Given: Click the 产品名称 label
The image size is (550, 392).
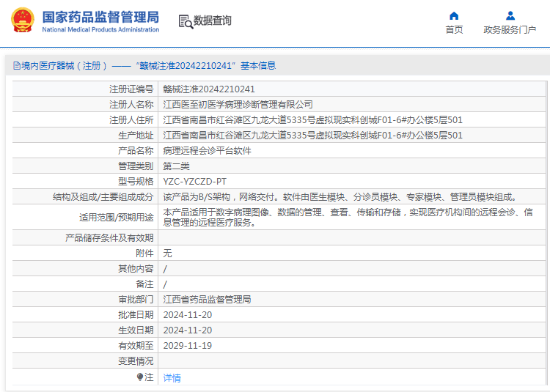Looking at the screenshot, I should [x=136, y=151].
